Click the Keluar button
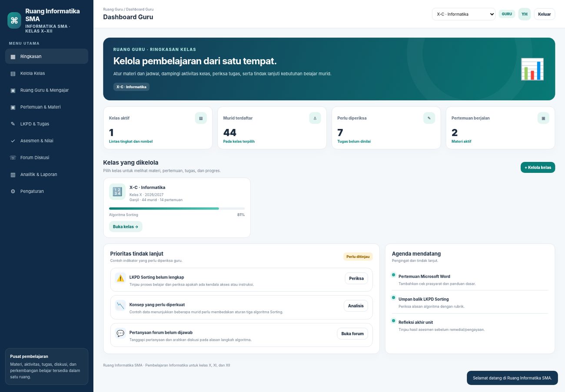Screen dimensions: 565x392 (544, 14)
